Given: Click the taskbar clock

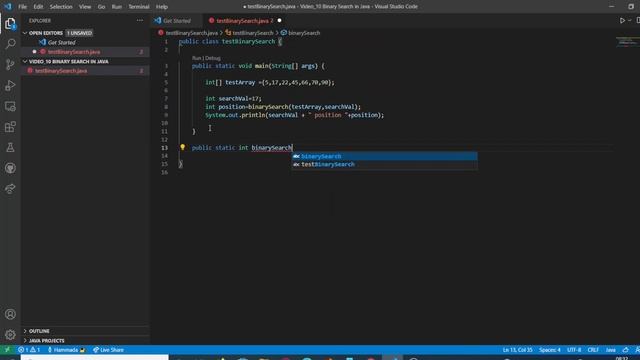Looking at the screenshot, I should (621, 358).
